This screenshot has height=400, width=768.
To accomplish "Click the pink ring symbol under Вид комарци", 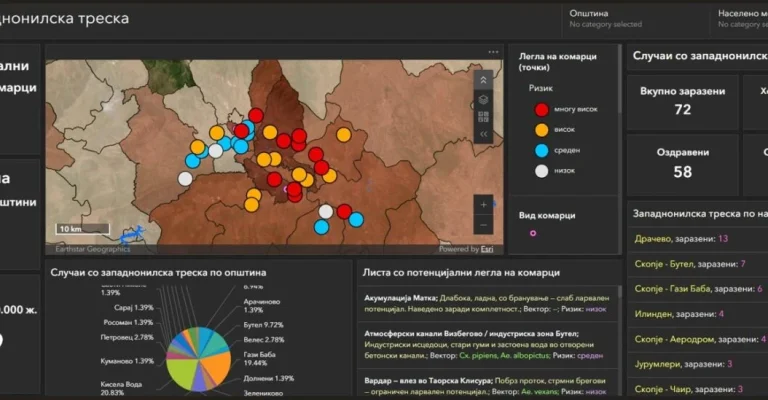I will point(533,234).
